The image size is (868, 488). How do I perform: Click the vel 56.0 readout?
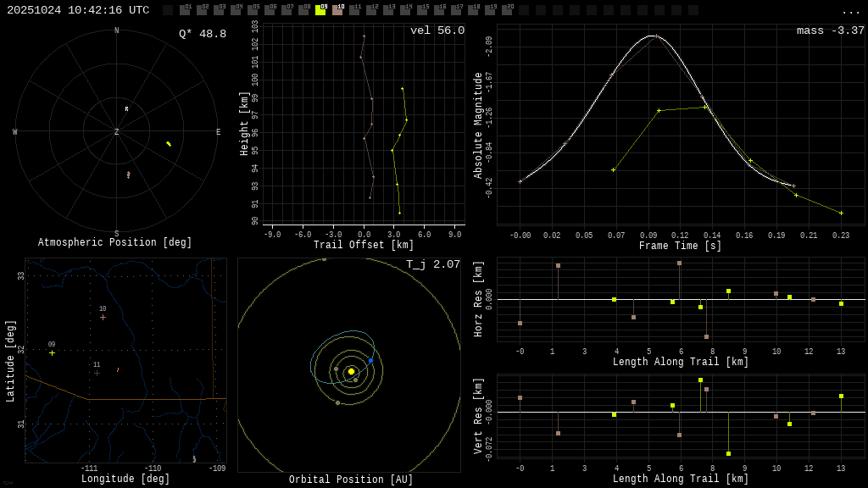click(437, 31)
